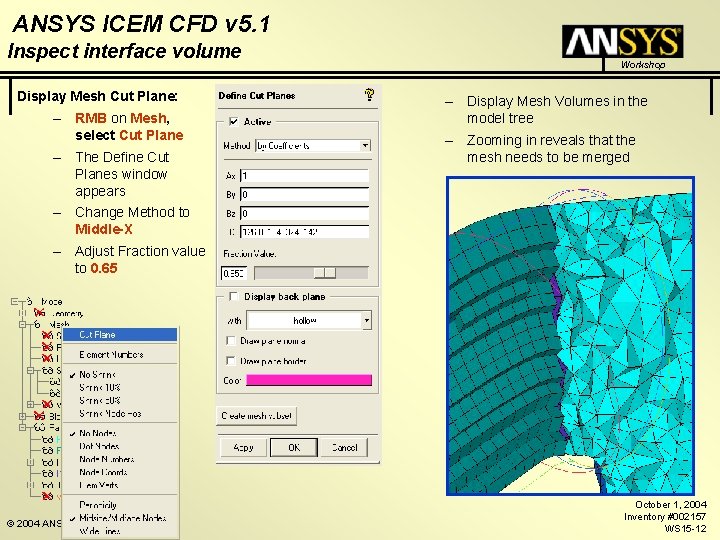Choose Elem Verts menu entry
720x540 pixels.
[120, 485]
